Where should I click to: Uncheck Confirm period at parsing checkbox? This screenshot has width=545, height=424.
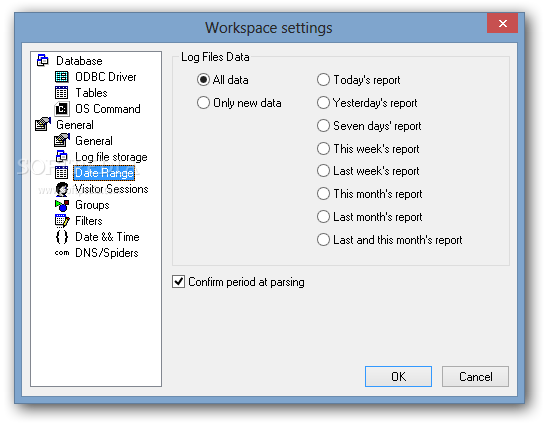pyautogui.click(x=178, y=282)
